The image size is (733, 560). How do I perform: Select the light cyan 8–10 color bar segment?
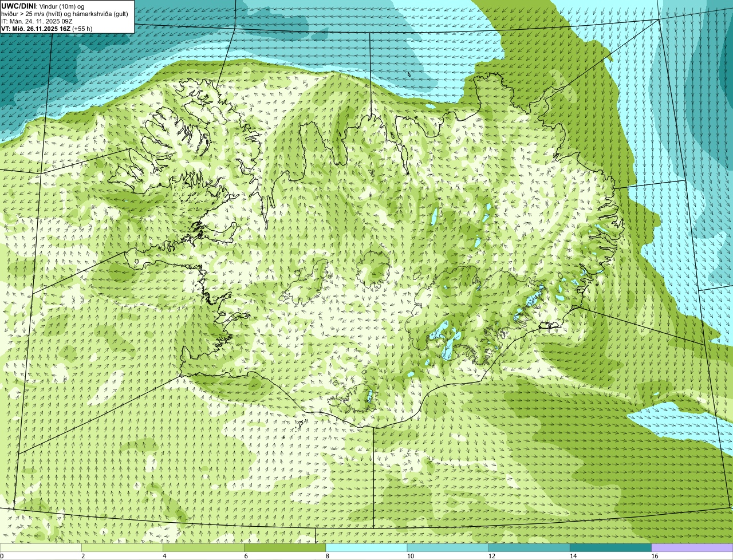[x=366, y=547]
